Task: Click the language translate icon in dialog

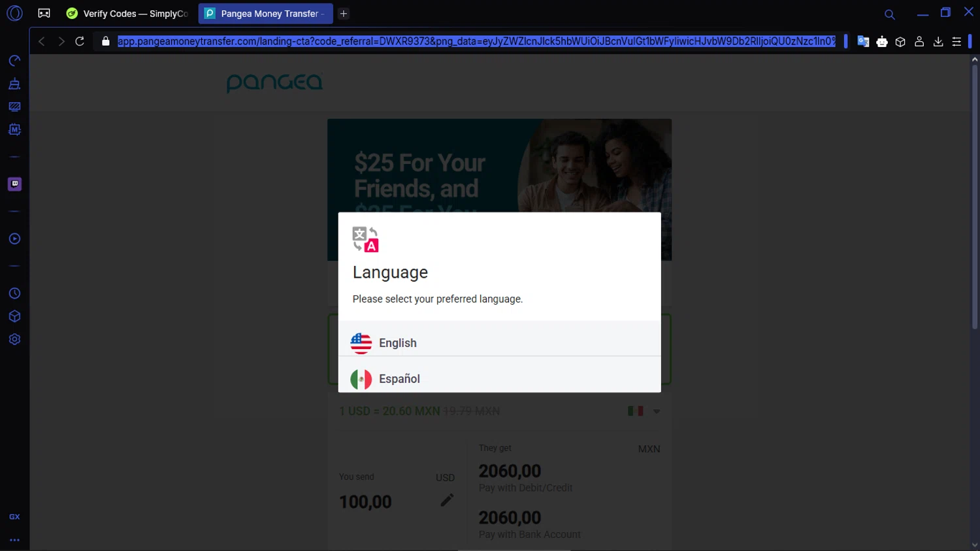Action: point(365,239)
